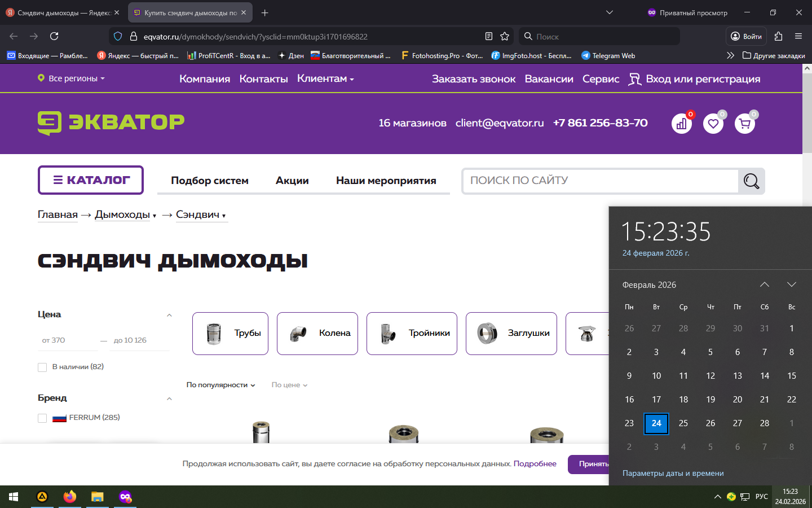Open the tracking protection shield icon
This screenshot has height=508, width=812.
tap(118, 36)
